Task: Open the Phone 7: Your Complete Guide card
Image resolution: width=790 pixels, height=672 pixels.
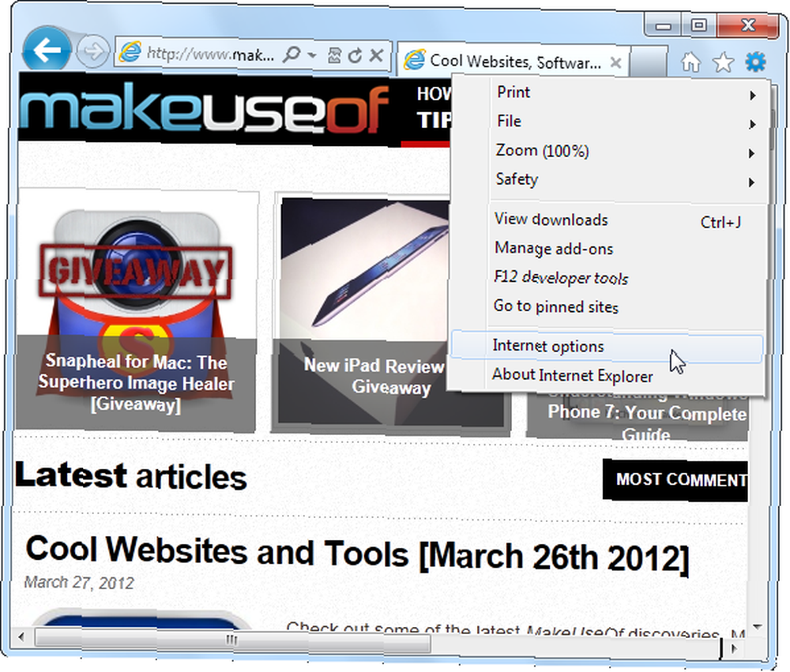Action: (638, 416)
